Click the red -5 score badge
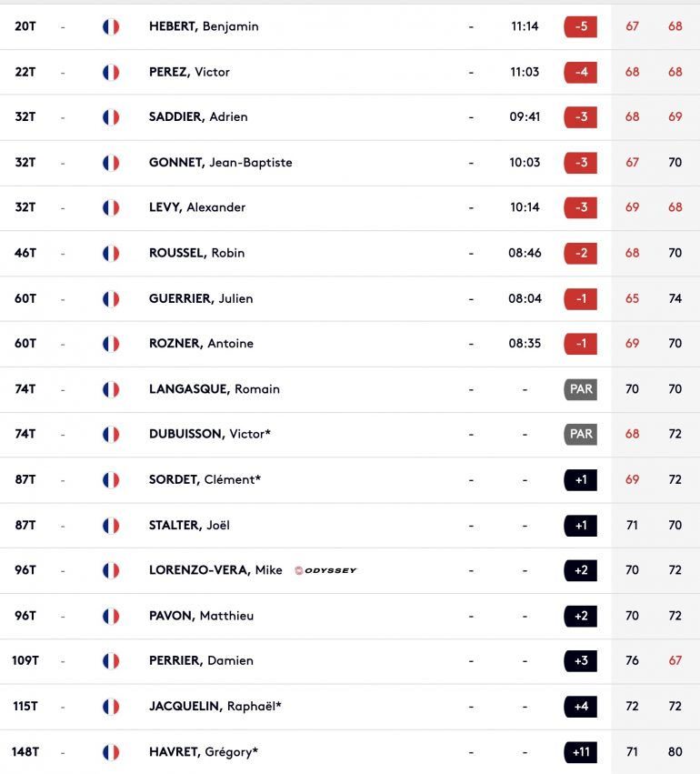The width and height of the screenshot is (700, 774). (x=581, y=26)
